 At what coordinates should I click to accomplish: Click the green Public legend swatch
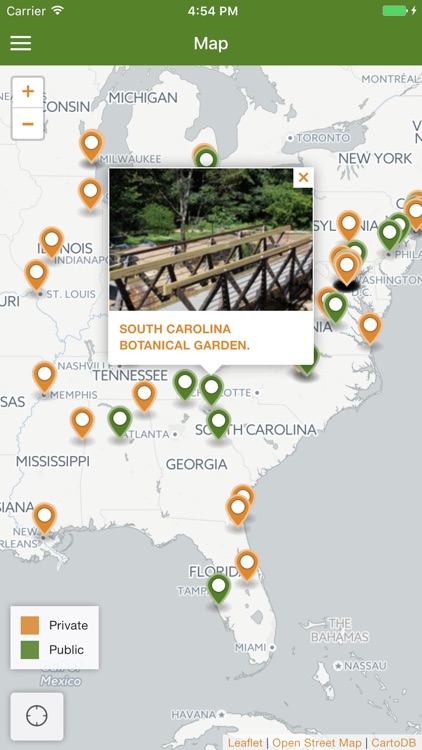tap(30, 650)
